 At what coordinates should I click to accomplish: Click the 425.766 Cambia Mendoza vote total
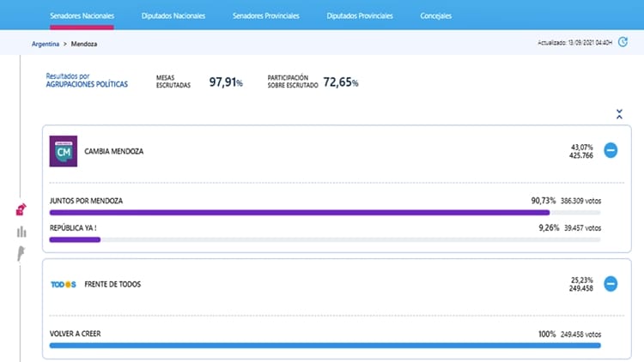click(581, 155)
